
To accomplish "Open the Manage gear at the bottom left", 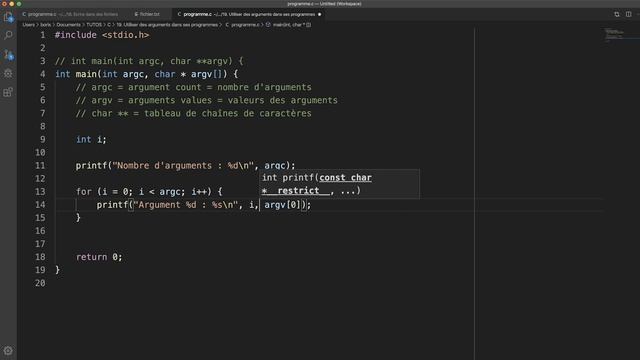I will (8, 351).
